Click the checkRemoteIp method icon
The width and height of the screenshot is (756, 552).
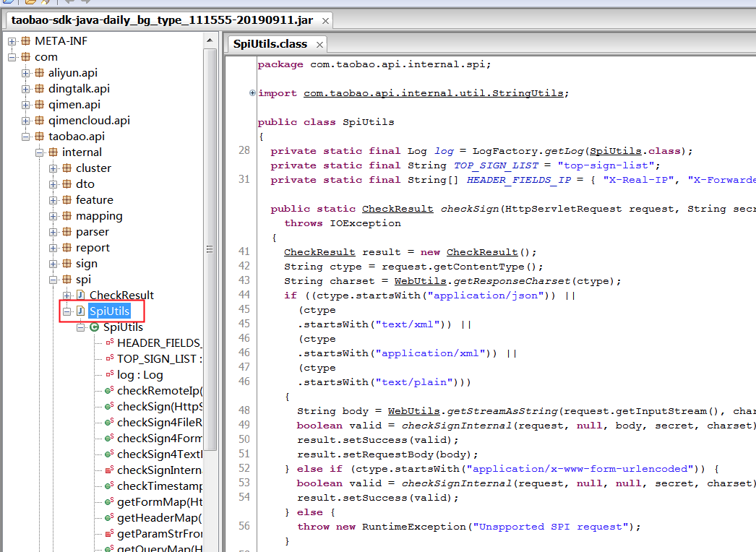tap(109, 390)
